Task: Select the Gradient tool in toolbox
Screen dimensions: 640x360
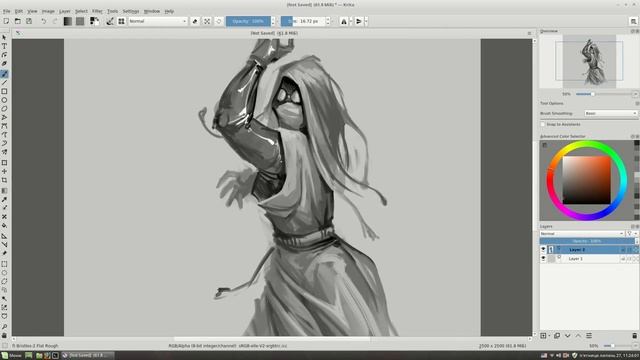Action: pos(4,191)
